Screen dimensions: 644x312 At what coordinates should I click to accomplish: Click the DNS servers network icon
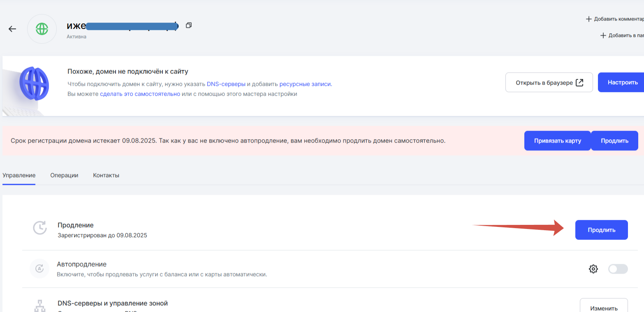[40, 306]
